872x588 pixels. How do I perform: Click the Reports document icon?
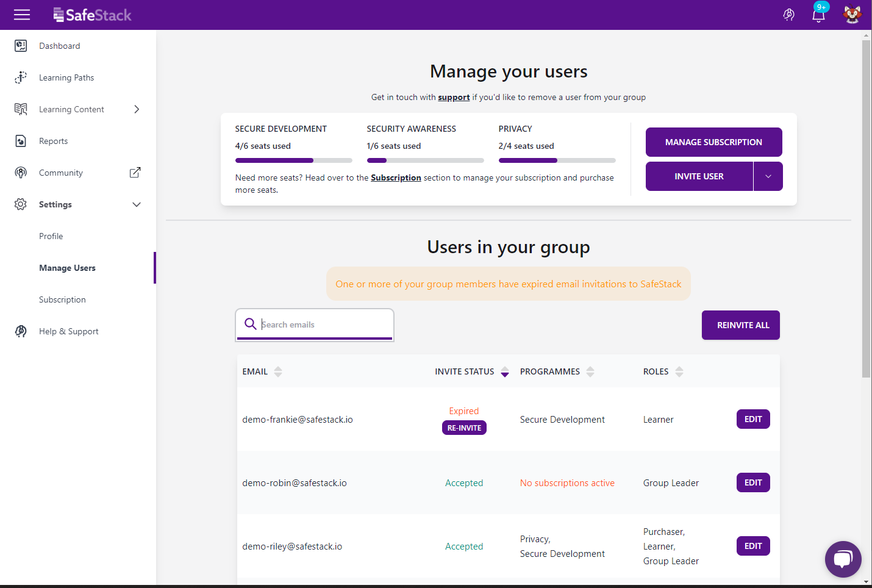(21, 141)
